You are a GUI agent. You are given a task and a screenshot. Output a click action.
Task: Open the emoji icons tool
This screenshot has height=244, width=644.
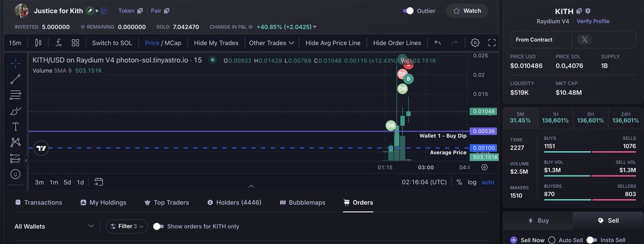15,174
